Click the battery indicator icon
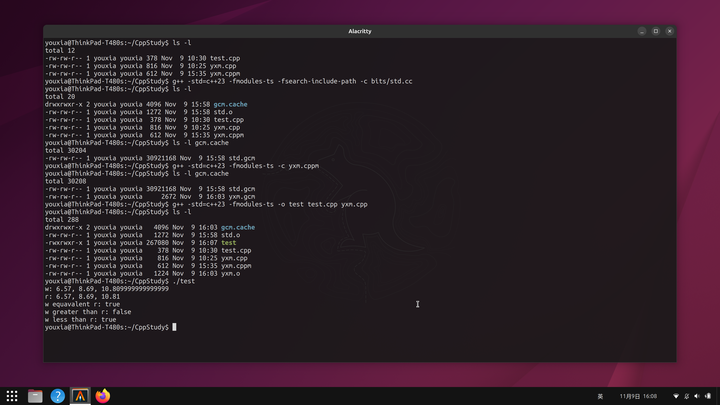The height and width of the screenshot is (405, 720). pos(708,396)
